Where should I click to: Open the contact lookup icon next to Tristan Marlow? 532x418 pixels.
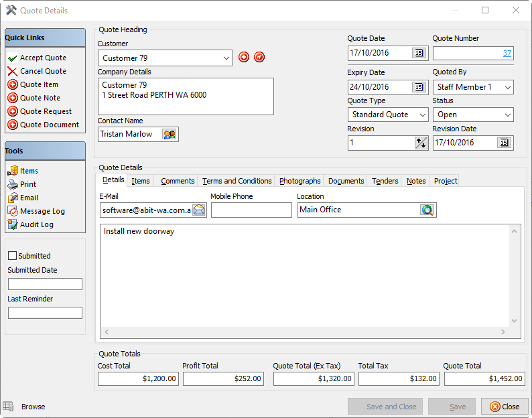pyautogui.click(x=170, y=135)
